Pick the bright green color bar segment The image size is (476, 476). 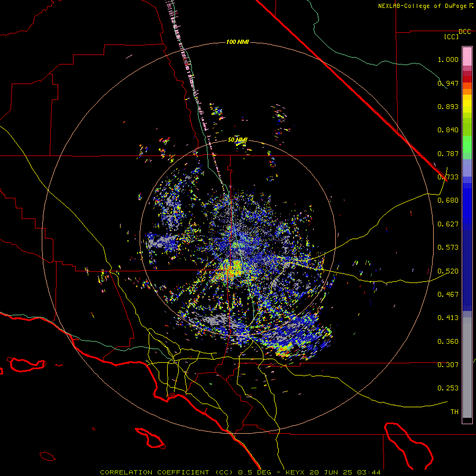click(x=467, y=144)
